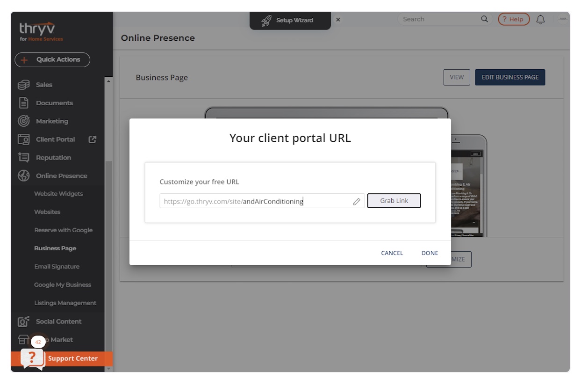Open the Help button
This screenshot has width=588, height=380.
(x=513, y=19)
